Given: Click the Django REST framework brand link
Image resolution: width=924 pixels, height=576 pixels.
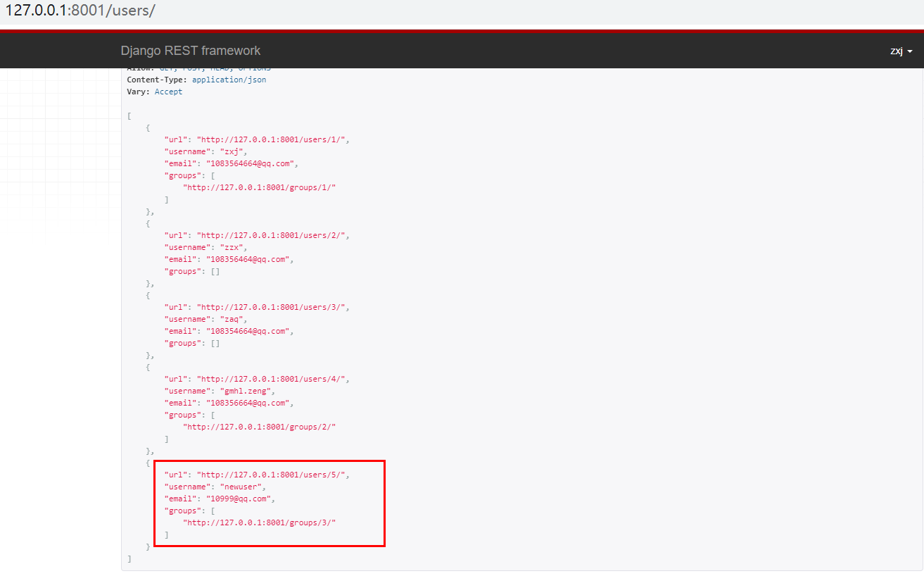Looking at the screenshot, I should tap(190, 51).
